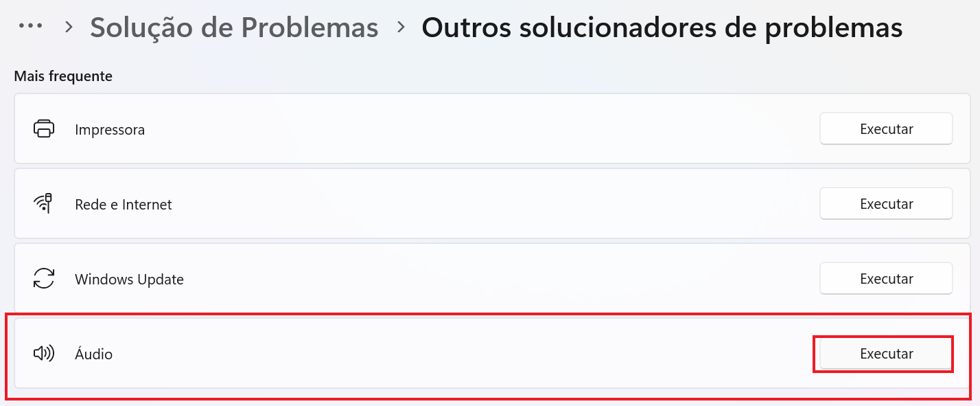Run the Impressora troubleshooter with Executar
Image resolution: width=980 pixels, height=406 pixels.
point(886,129)
